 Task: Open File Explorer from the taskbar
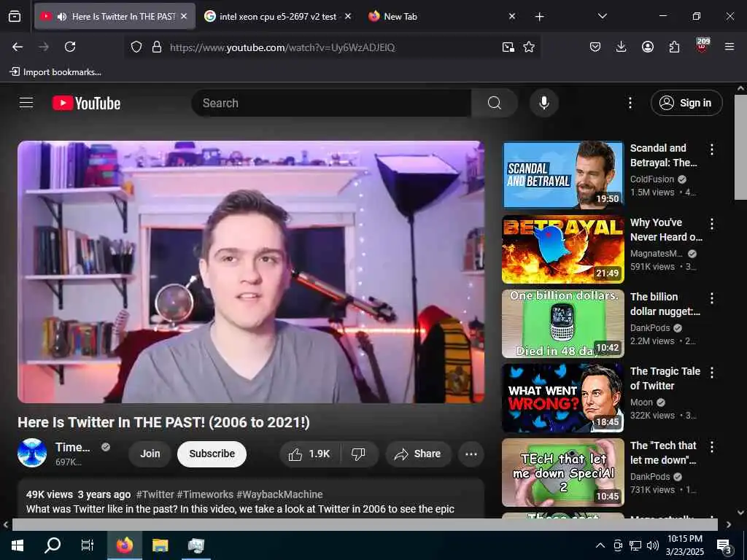point(160,545)
